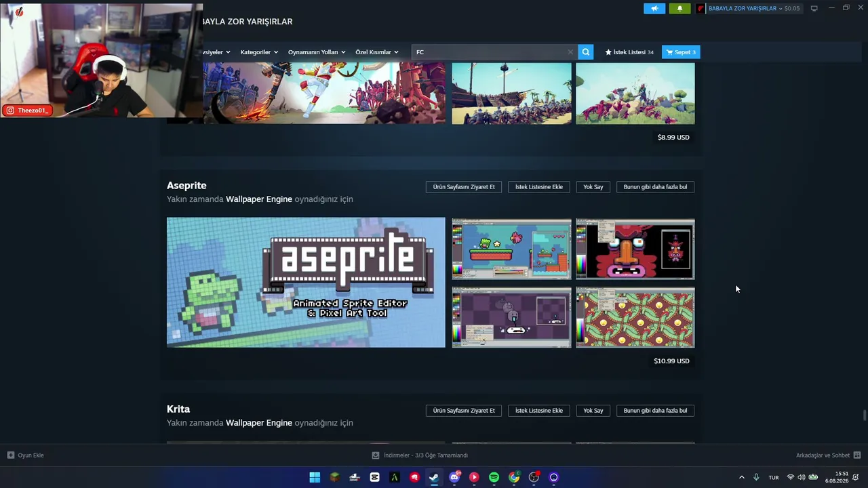Click the volume speaker tray icon
Viewport: 868px width, 488px height.
tap(801, 477)
